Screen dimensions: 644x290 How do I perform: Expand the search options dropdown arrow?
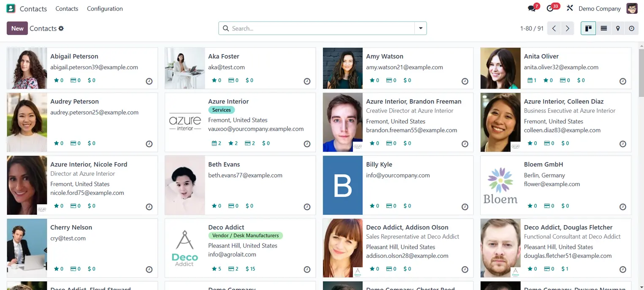[x=421, y=28]
